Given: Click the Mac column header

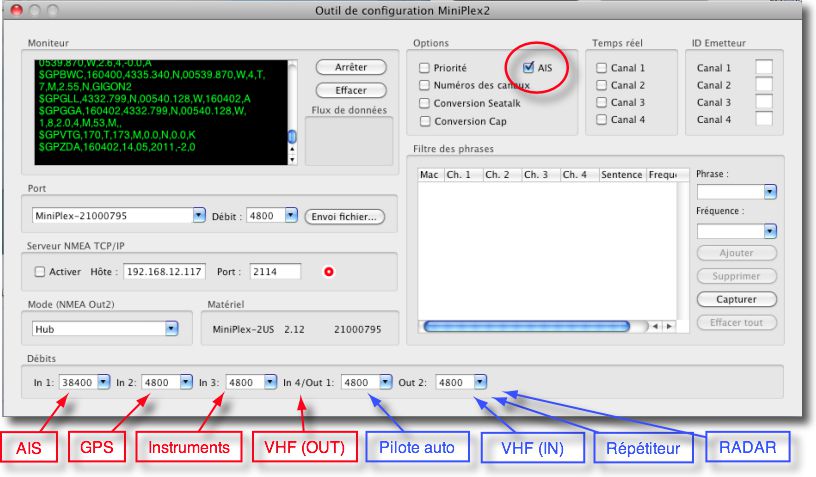Looking at the screenshot, I should tap(431, 175).
